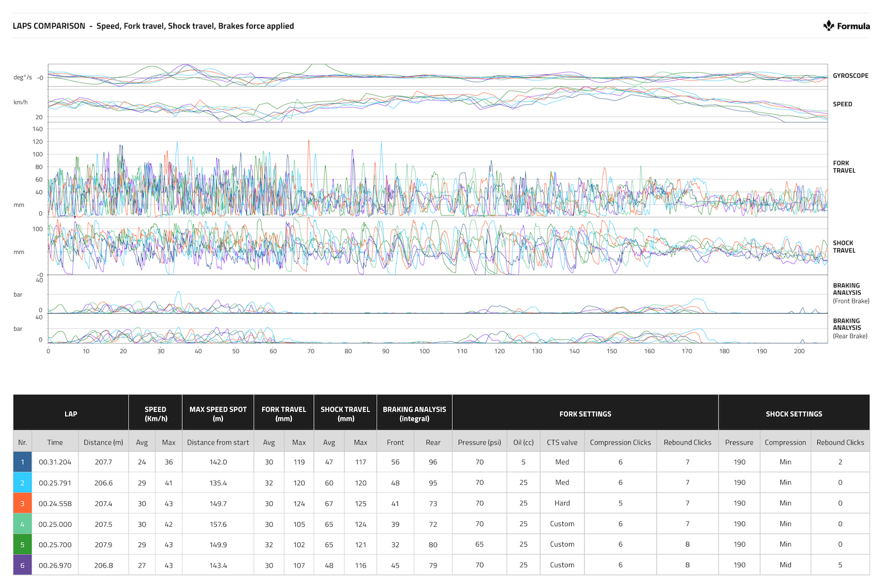Select lap 5 dark green color swatch
The width and height of the screenshot is (883, 588).
tap(23, 544)
